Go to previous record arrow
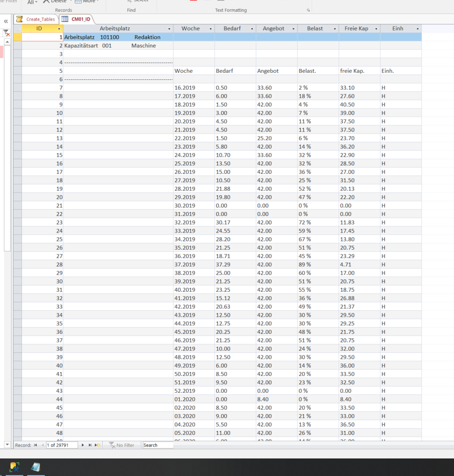This screenshot has width=454, height=476. (x=43, y=445)
